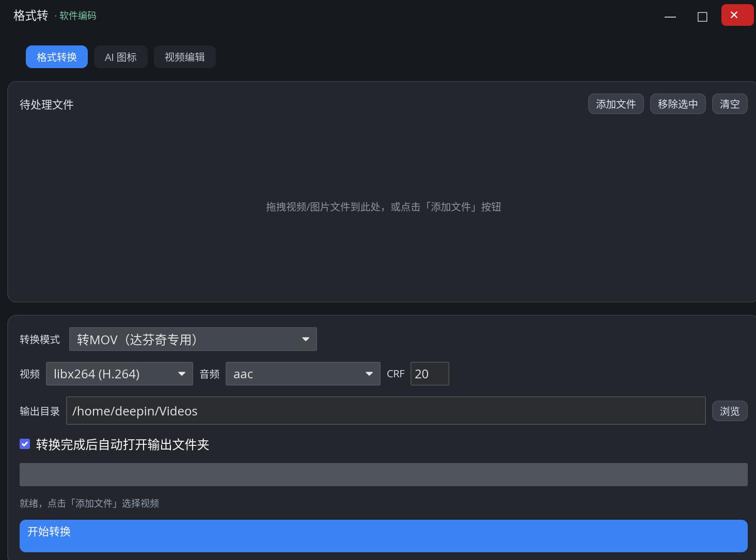The width and height of the screenshot is (756, 560).
Task: Toggle 转换完成后自动打开输出文件夹 checkbox
Action: pos(25,444)
